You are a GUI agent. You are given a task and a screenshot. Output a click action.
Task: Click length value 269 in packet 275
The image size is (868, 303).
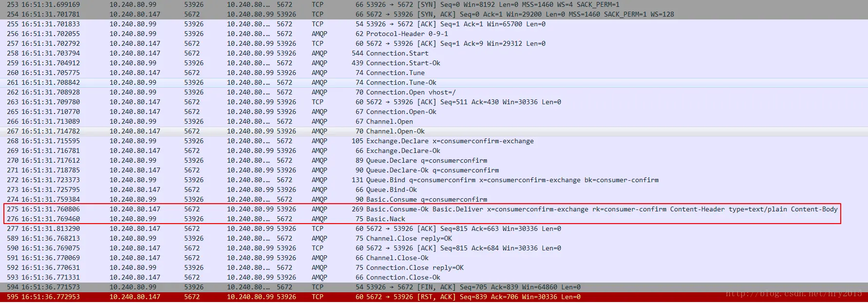(x=358, y=209)
